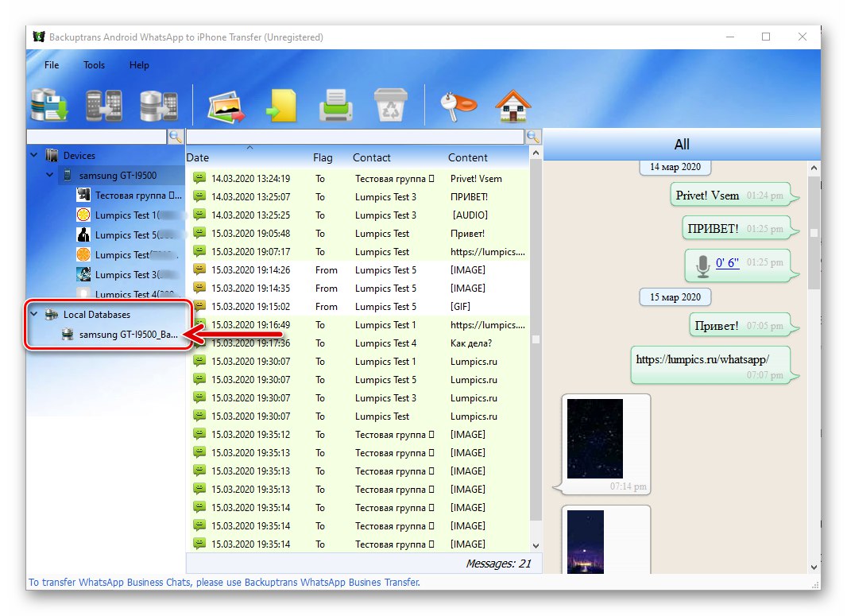Click the Devices node icon
Image resolution: width=847 pixels, height=616 pixels.
coord(52,155)
